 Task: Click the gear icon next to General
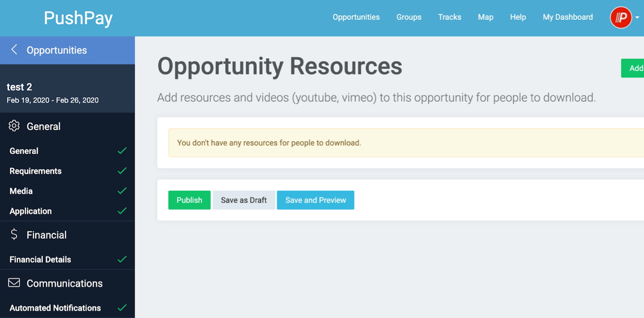click(x=14, y=126)
